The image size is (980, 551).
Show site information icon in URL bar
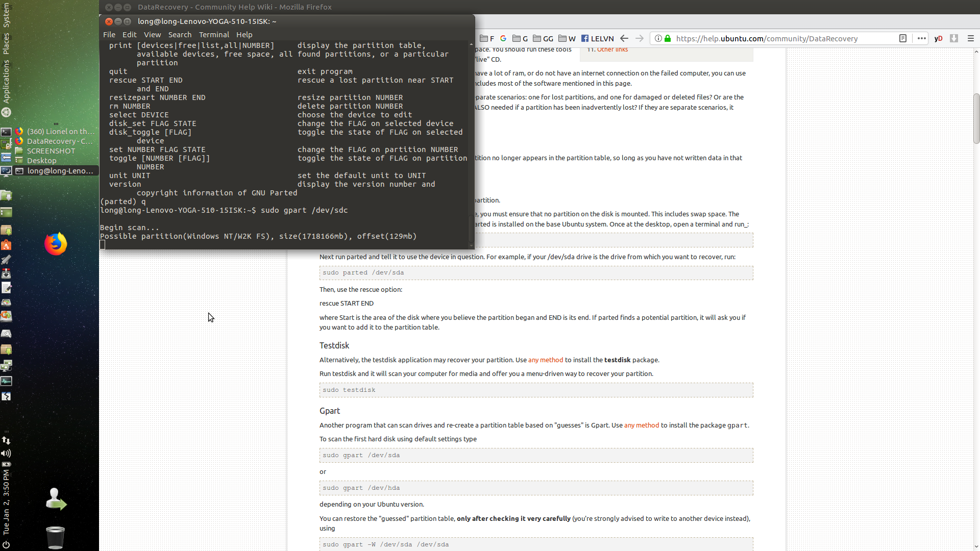pos(658,38)
